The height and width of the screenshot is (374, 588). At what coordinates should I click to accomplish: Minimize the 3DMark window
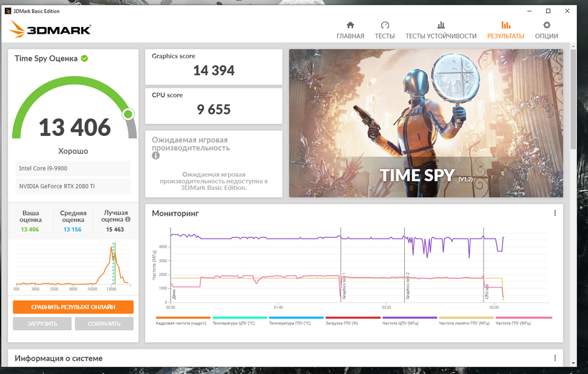[529, 11]
